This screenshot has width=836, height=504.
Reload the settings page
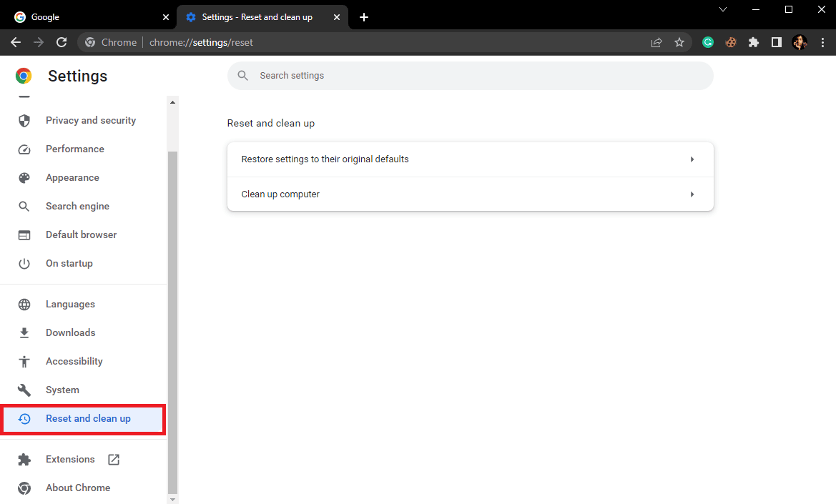click(x=62, y=42)
